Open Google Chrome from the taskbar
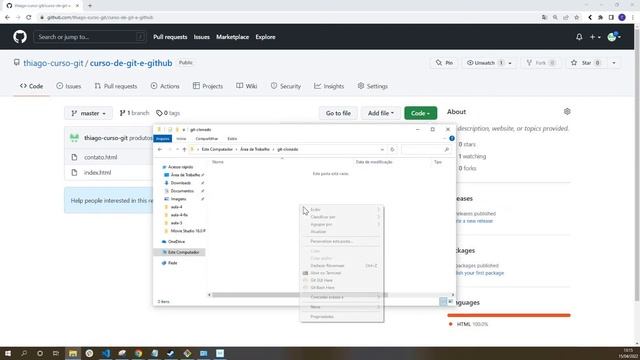Image resolution: width=640 pixels, height=360 pixels. coord(138,353)
